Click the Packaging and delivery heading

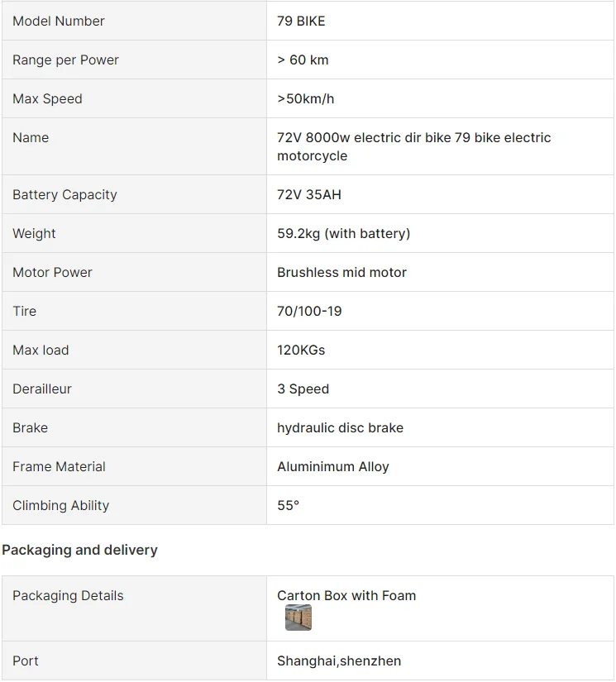pyautogui.click(x=79, y=551)
